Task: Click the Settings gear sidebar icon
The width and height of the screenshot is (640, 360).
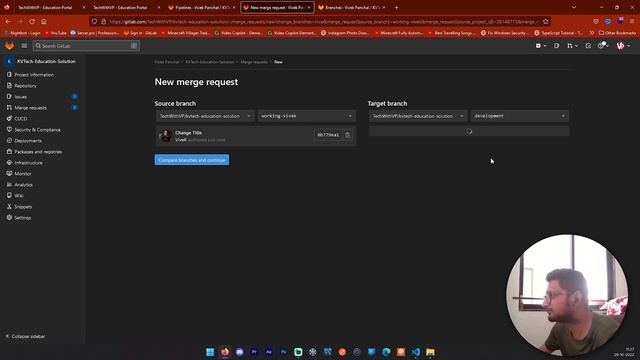Action: pos(9,218)
